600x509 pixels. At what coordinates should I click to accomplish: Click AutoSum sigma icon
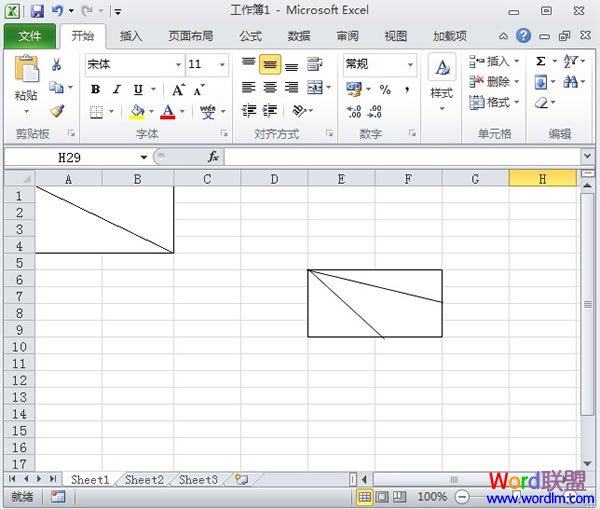pyautogui.click(x=540, y=61)
